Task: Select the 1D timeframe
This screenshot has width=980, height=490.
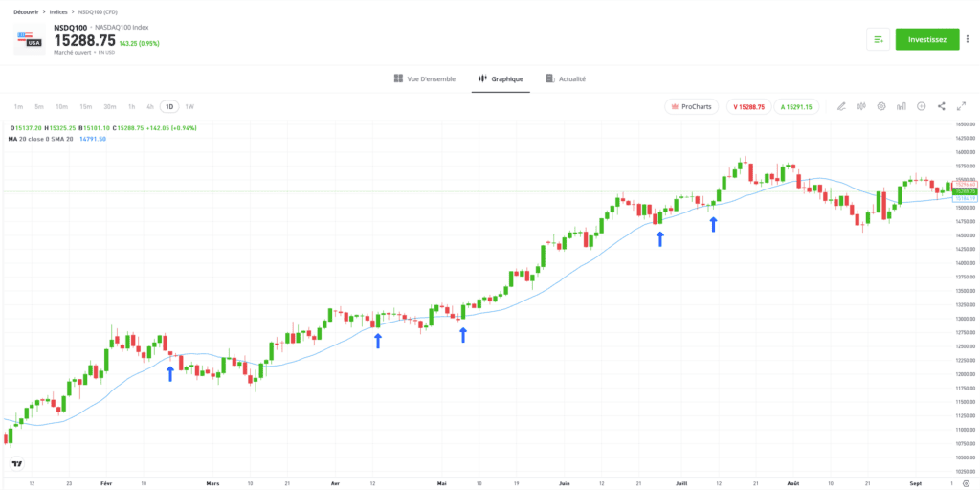Action: click(x=169, y=107)
